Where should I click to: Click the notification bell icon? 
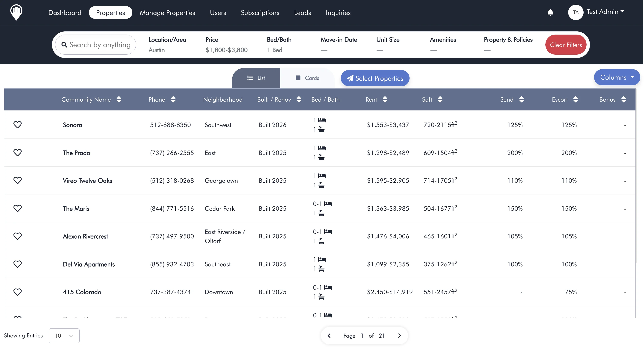[x=550, y=12]
